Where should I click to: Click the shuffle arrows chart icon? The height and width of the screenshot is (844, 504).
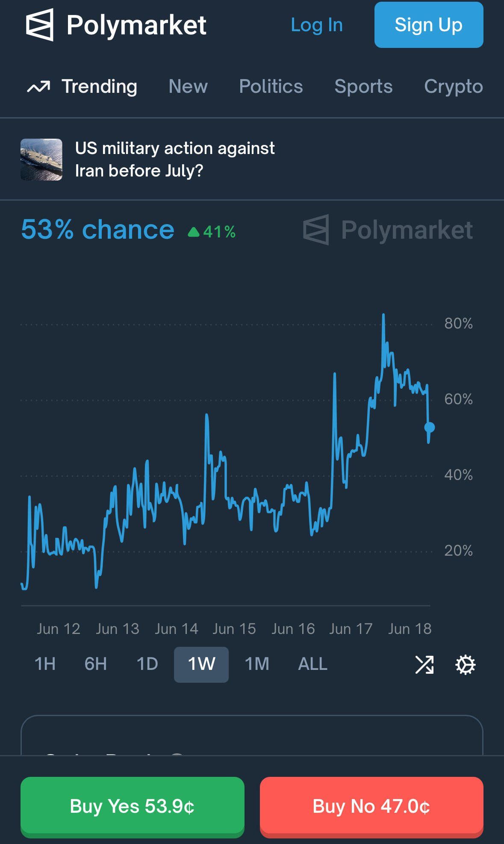pyautogui.click(x=424, y=665)
